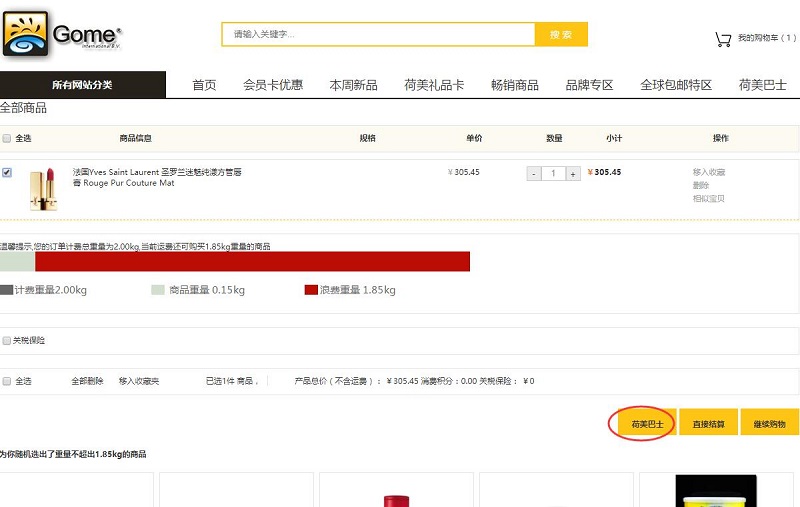800x507 pixels.
Task: Click subtotal price ¥305.45 in bold
Action: pyautogui.click(x=604, y=172)
